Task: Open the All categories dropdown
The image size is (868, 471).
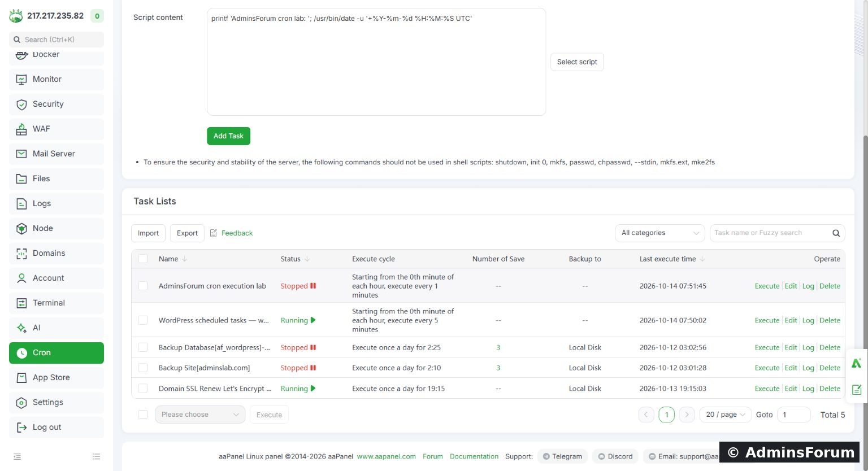Action: 660,233
